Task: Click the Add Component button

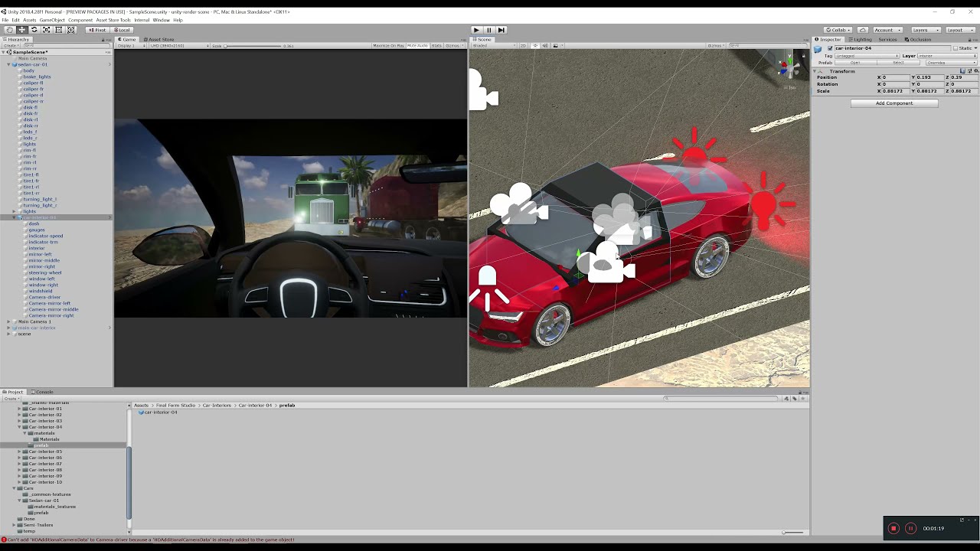Action: point(894,103)
